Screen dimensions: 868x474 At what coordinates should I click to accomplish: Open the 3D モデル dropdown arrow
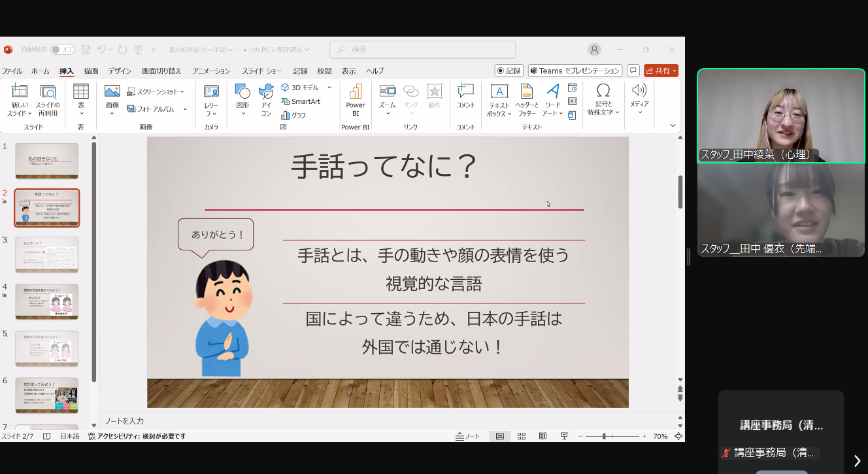pos(329,88)
